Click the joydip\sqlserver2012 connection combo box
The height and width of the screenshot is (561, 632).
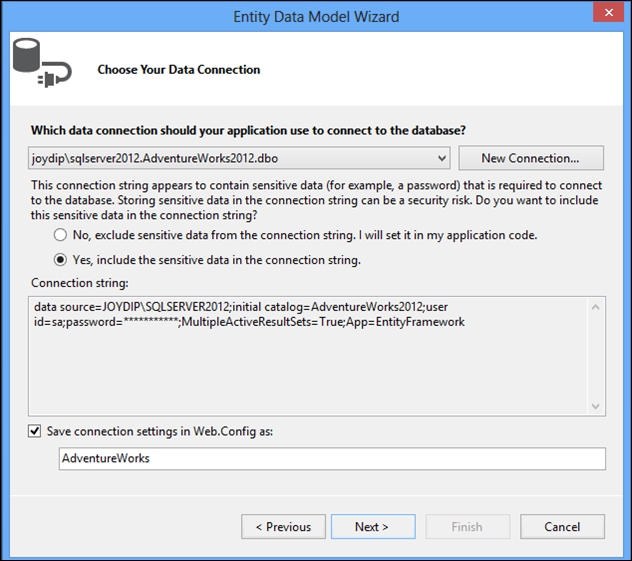239,158
